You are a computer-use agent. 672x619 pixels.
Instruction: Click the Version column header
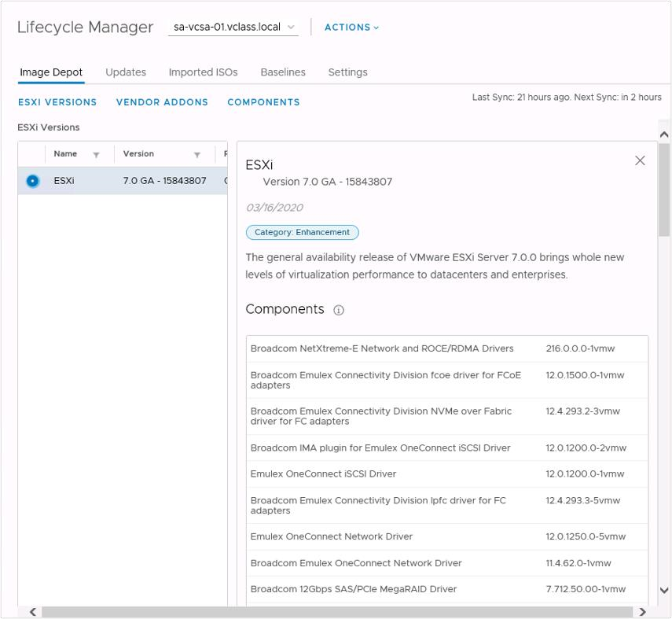pos(138,153)
